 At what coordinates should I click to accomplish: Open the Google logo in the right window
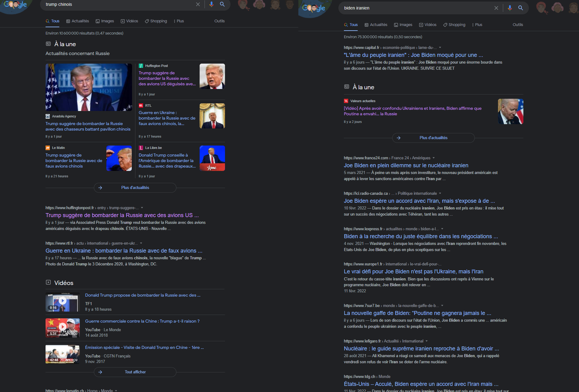[x=314, y=8]
